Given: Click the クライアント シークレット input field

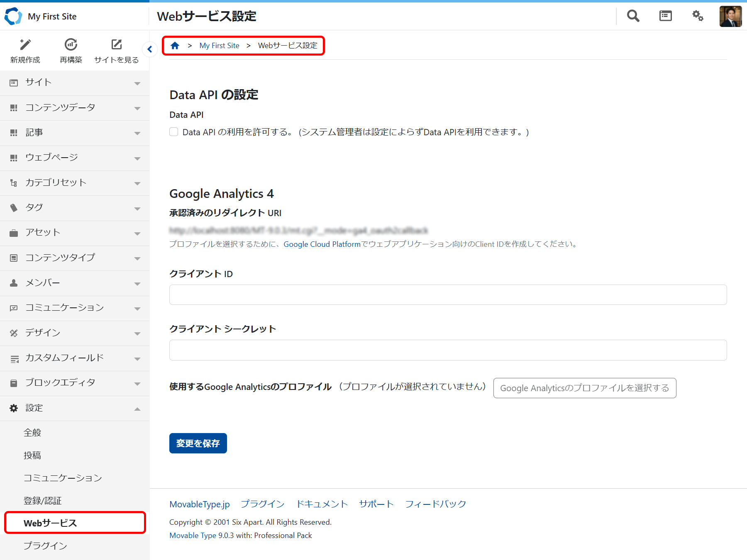Looking at the screenshot, I should click(x=448, y=350).
